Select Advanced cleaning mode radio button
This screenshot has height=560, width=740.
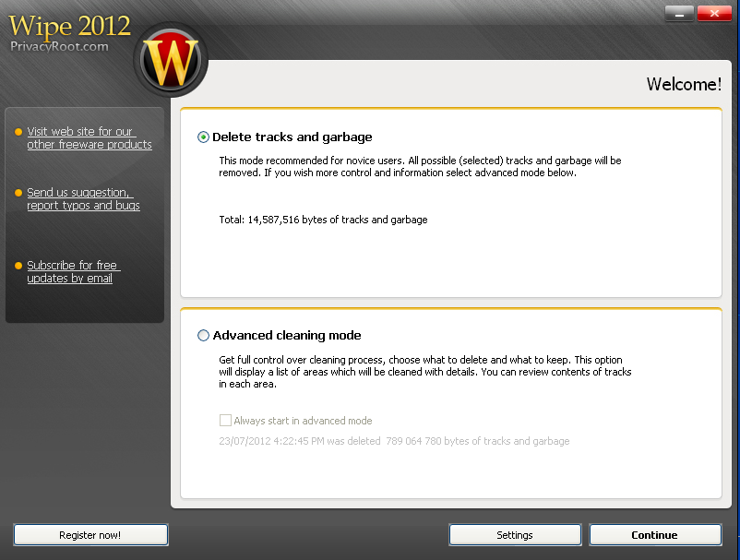pyautogui.click(x=203, y=336)
